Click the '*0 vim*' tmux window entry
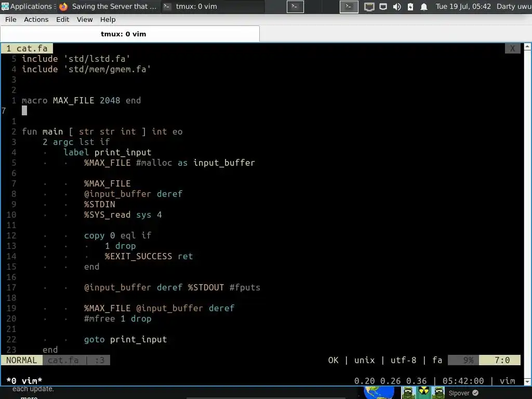Screen dimensions: 532x399 coord(24,381)
